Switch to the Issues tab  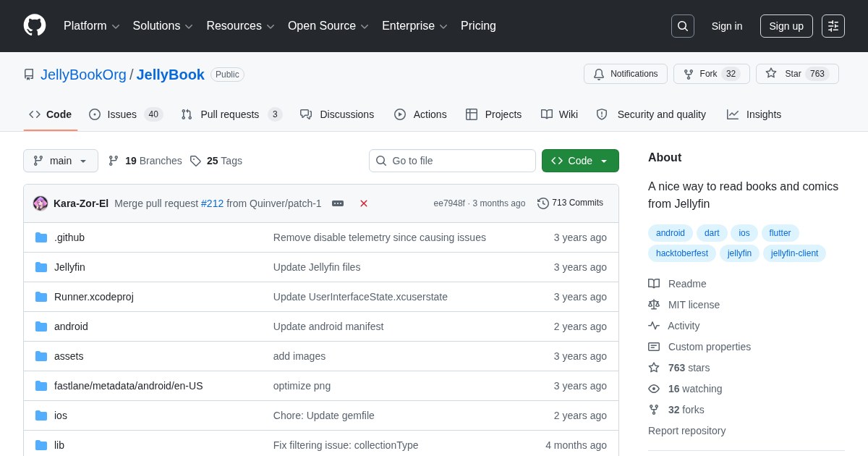(126, 114)
